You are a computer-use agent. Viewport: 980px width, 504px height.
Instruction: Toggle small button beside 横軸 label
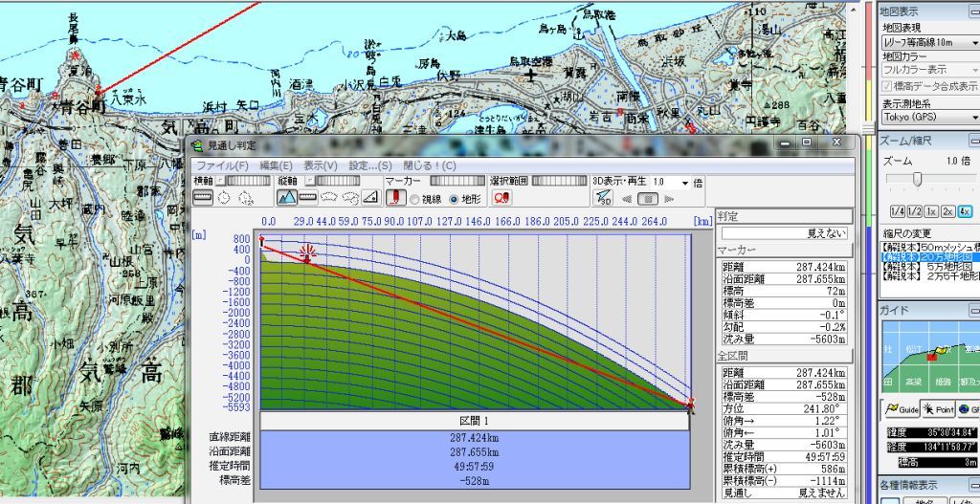click(x=219, y=181)
